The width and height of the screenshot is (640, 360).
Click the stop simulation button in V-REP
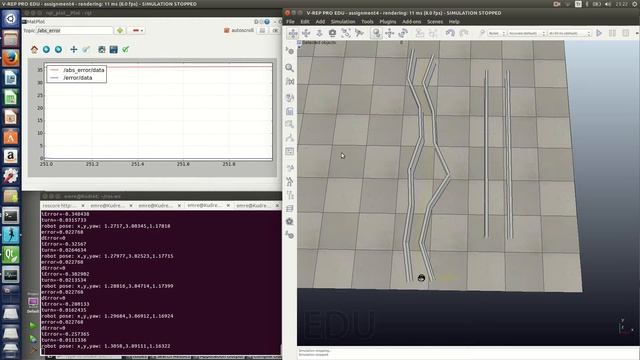(626, 33)
